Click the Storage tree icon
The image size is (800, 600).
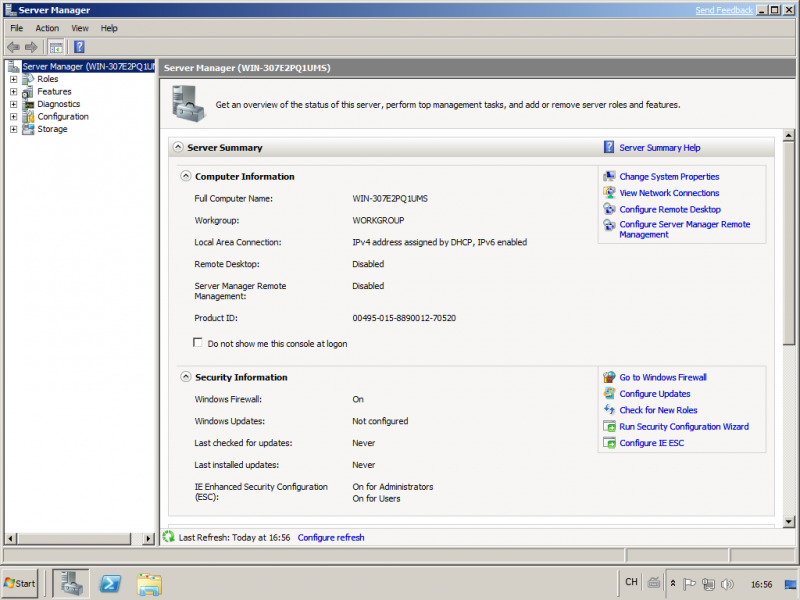point(28,129)
